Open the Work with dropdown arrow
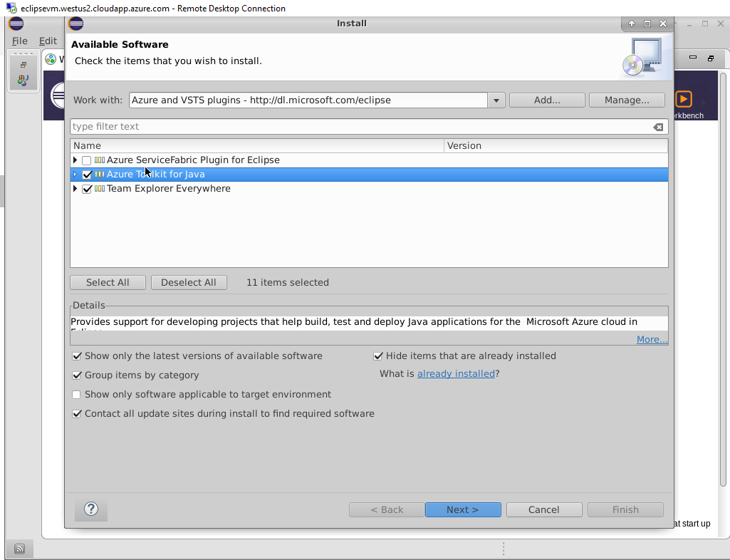Screen dimensions: 730x560 click(496, 100)
